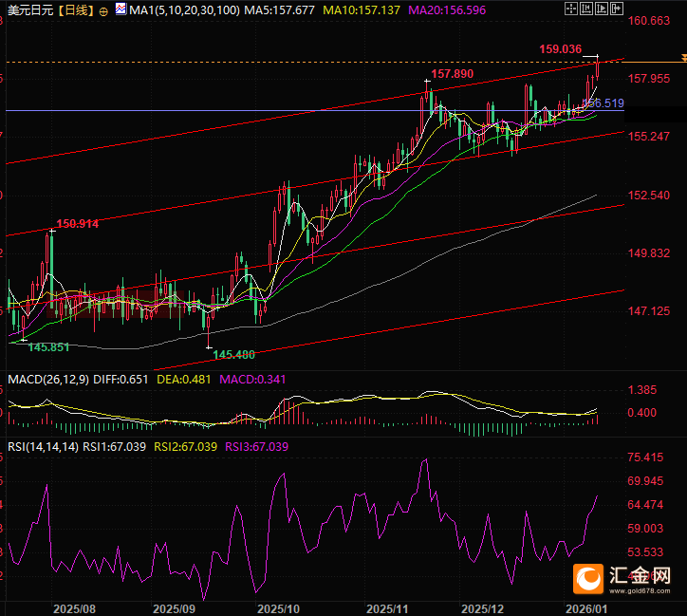Open MACD(26,12,9) indicator parameters
Screen dimensions: 687x616
click(x=47, y=380)
